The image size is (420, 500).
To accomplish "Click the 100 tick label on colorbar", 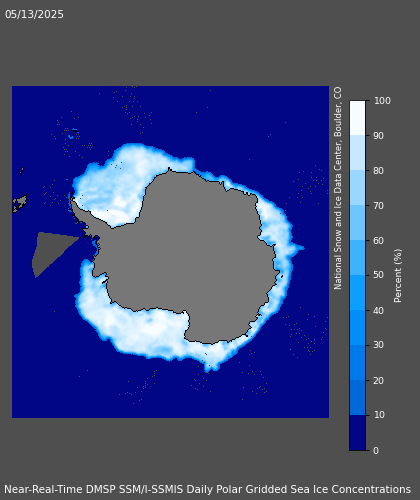I will [382, 101].
